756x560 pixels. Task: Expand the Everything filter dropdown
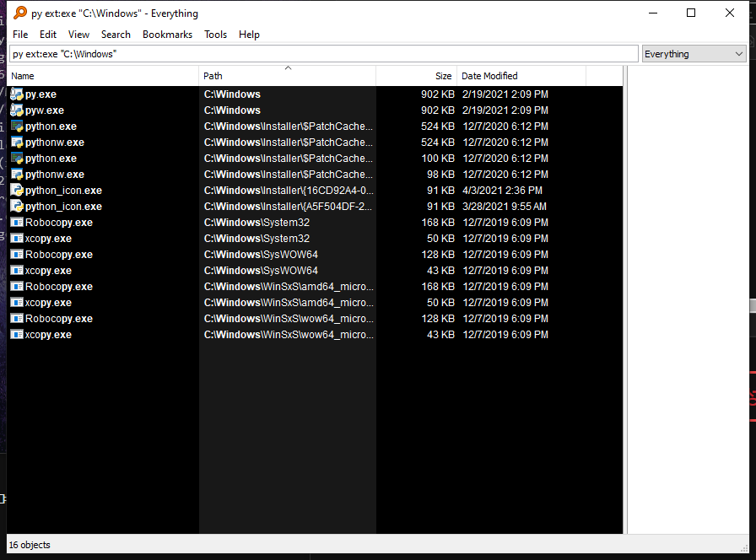click(x=694, y=54)
